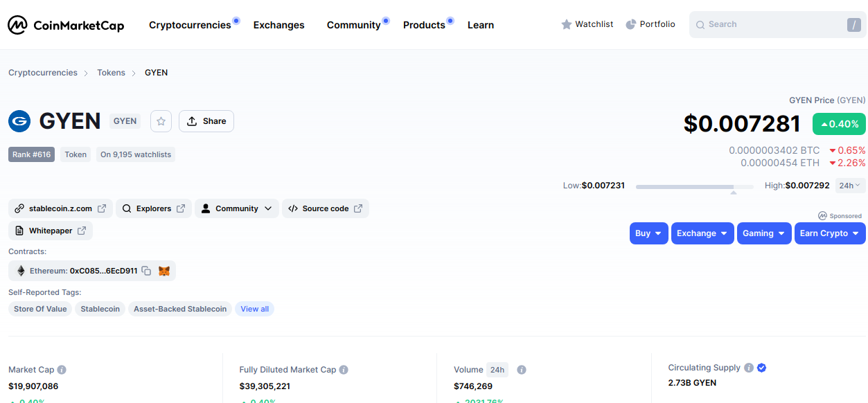Click On 9,195 watchlists badge

136,154
